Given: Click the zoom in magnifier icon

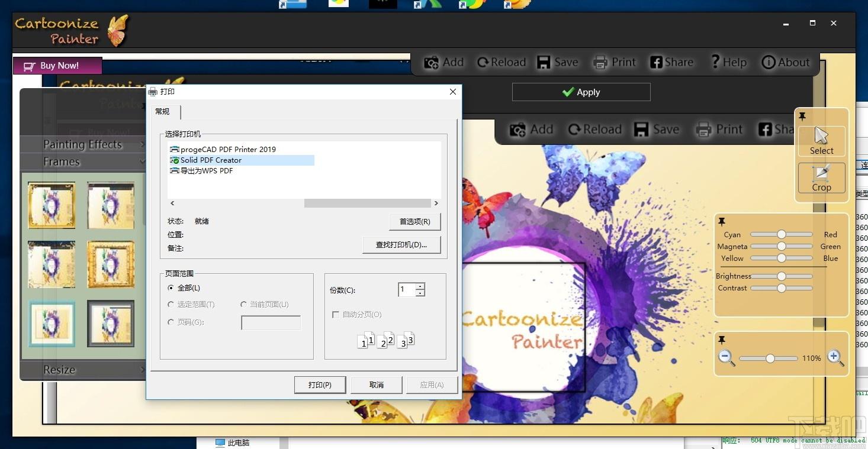Looking at the screenshot, I should pos(835,358).
